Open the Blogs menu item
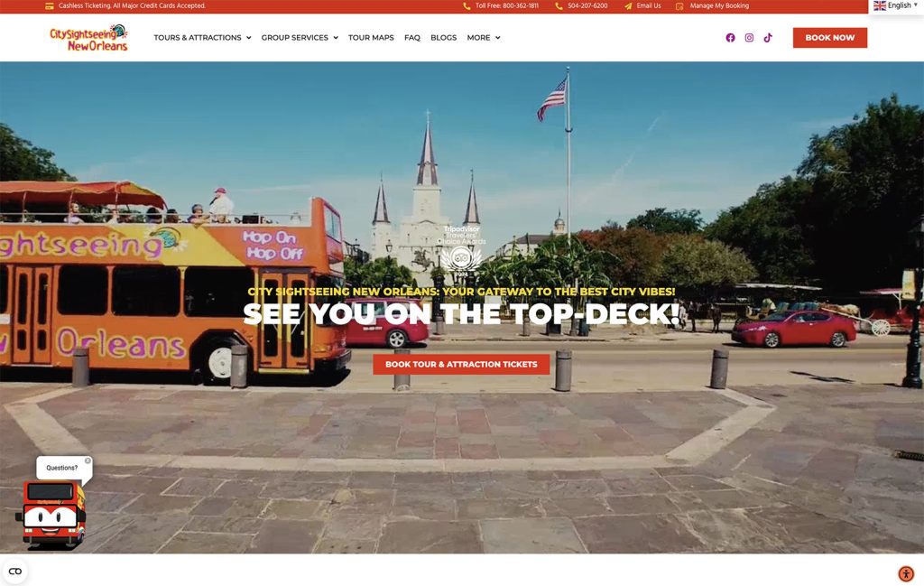924x586 pixels. (444, 38)
